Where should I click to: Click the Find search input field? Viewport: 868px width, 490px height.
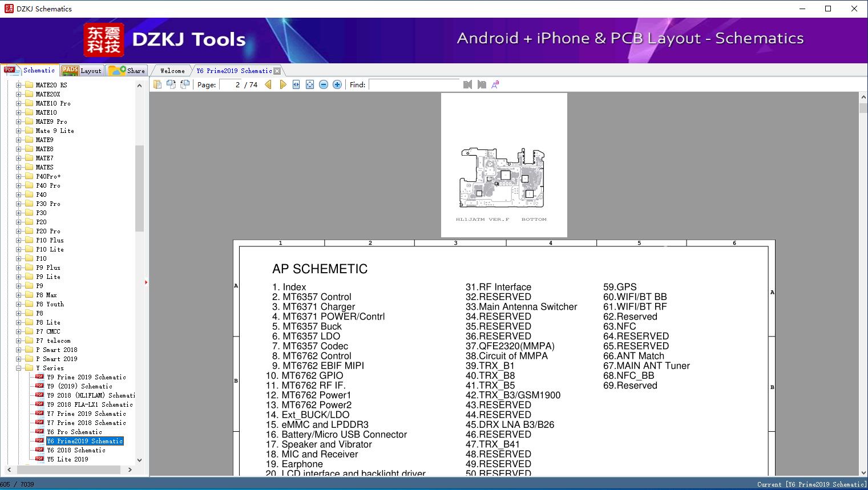pyautogui.click(x=414, y=84)
